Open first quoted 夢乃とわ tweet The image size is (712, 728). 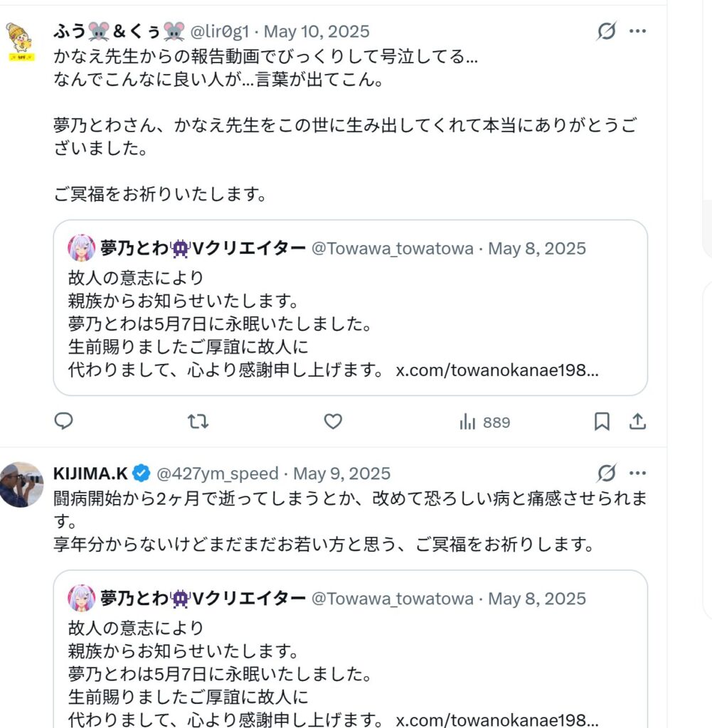click(350, 320)
